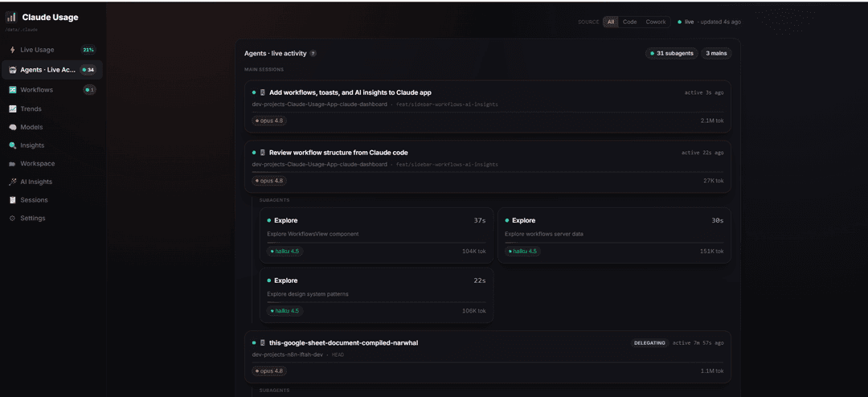This screenshot has height=397, width=868.
Task: Open the Explore subagent card showing 22s
Action: [x=376, y=295]
